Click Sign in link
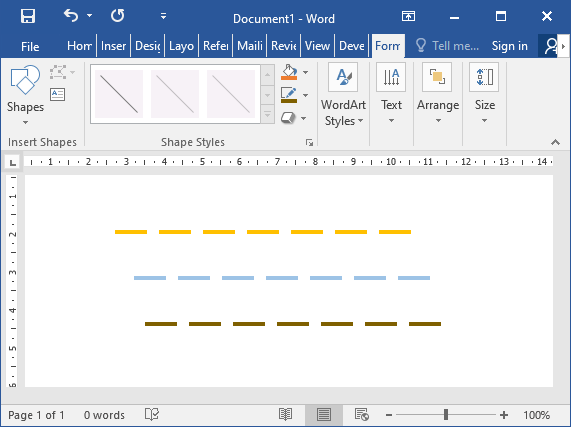 [x=509, y=46]
